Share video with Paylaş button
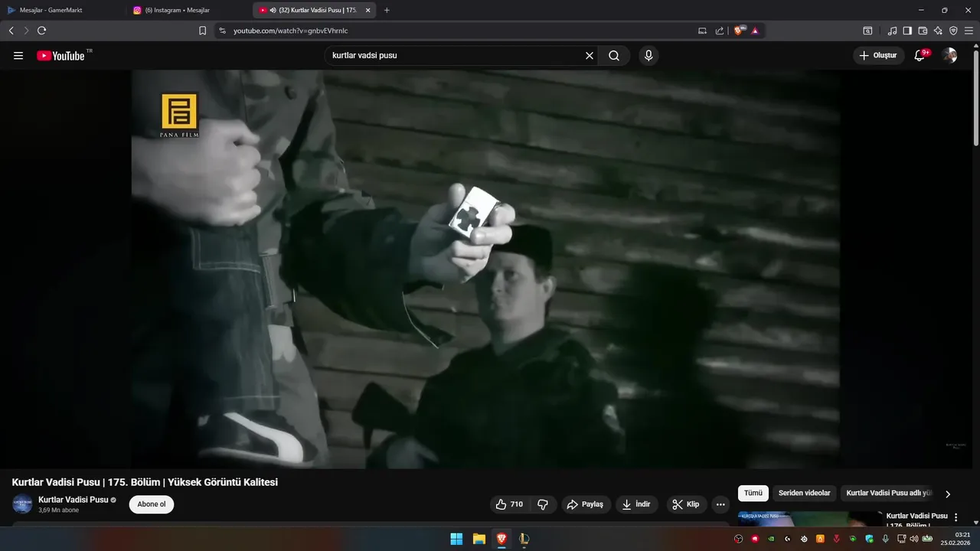Viewport: 980px width, 551px height. point(586,504)
